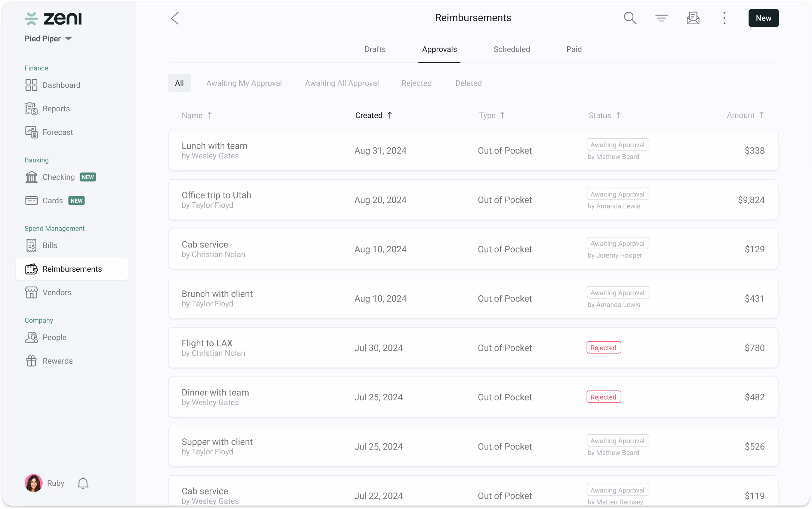Filter by Awaiting All Approval
812x509 pixels.
(x=342, y=83)
